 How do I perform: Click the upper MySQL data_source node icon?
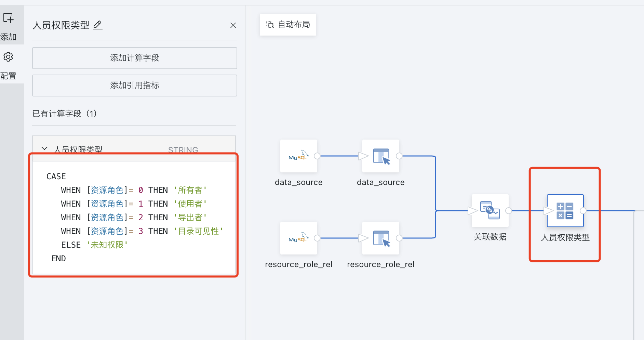[x=298, y=156]
